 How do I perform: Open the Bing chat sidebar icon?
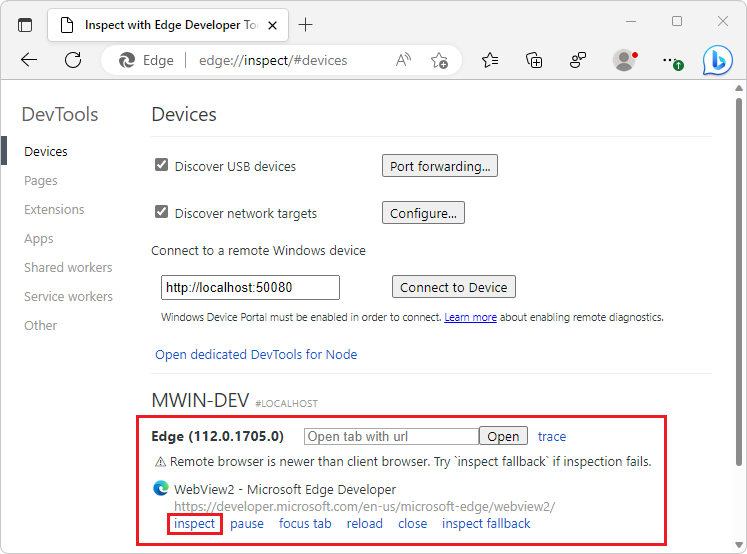(717, 60)
